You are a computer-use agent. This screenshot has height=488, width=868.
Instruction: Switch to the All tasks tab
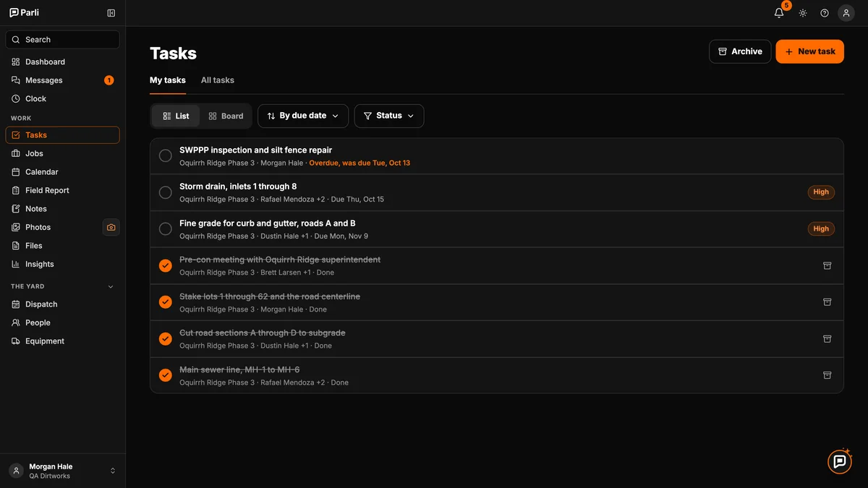(x=218, y=80)
